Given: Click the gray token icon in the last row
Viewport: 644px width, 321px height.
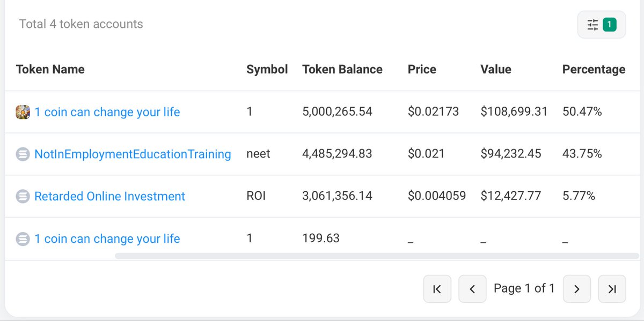Looking at the screenshot, I should click(23, 239).
